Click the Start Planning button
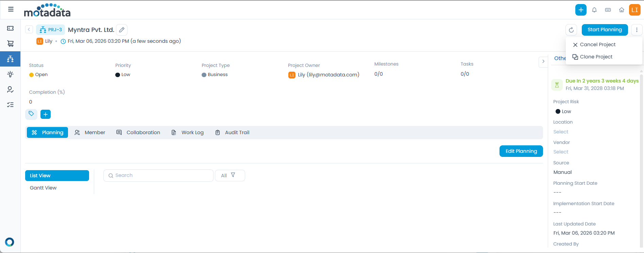This screenshot has width=644, height=253. click(605, 30)
